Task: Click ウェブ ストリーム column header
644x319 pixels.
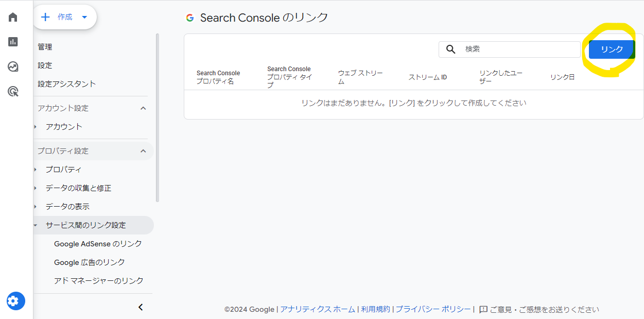Action: 360,77
